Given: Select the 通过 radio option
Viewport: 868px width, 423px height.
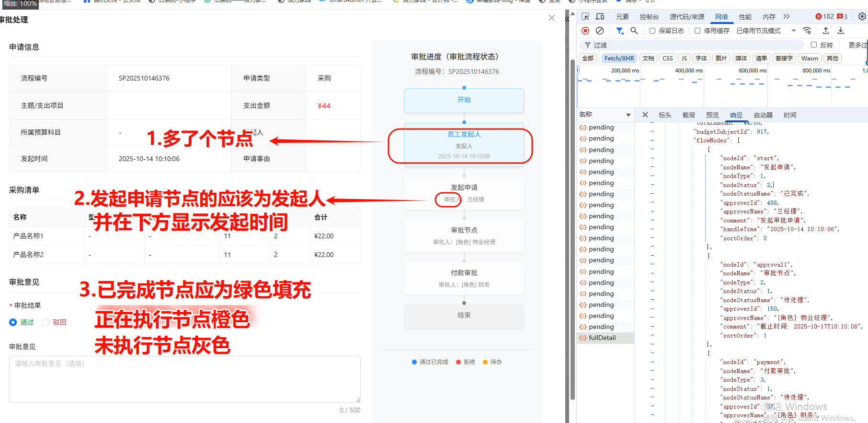Looking at the screenshot, I should [13, 322].
